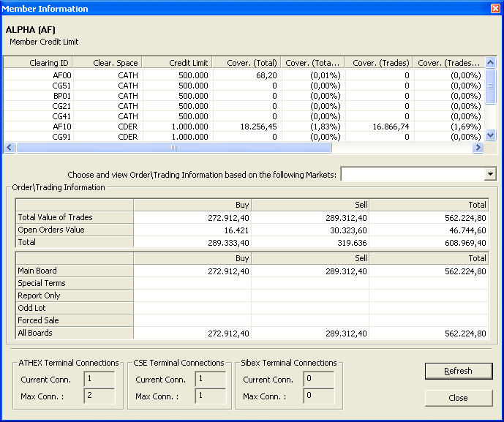Viewport: 504px width, 422px height.
Task: Click the ALPHA (AF) member heading
Action: pyautogui.click(x=31, y=30)
